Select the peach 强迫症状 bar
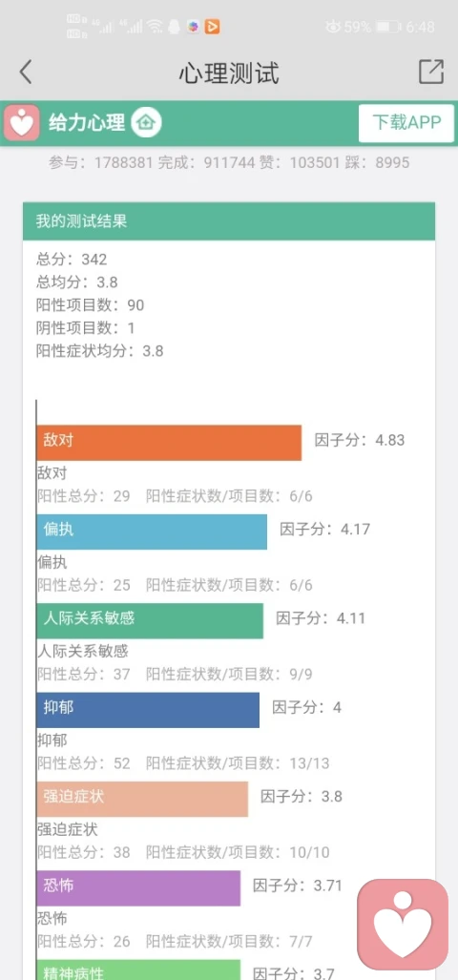The image size is (458, 980). (x=142, y=799)
